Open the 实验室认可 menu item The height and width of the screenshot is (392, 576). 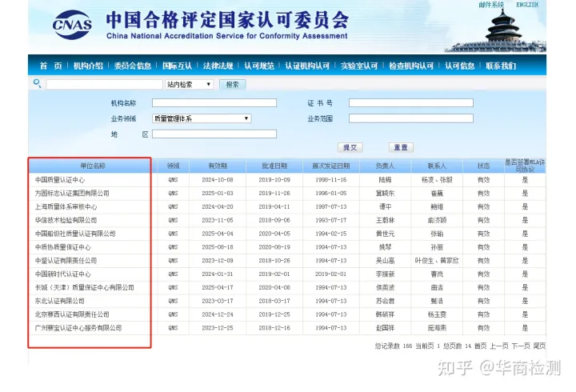(x=359, y=66)
